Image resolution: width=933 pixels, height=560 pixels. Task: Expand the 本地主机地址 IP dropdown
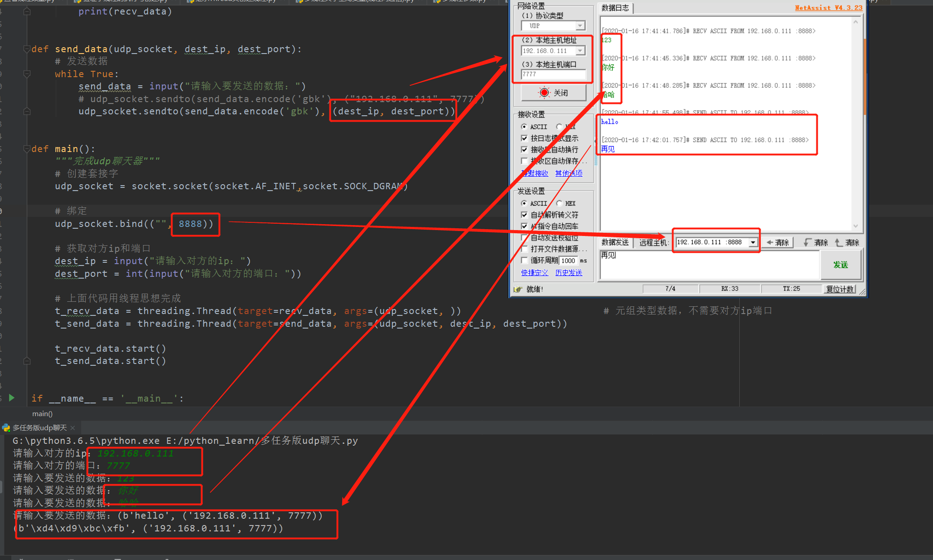click(x=580, y=51)
